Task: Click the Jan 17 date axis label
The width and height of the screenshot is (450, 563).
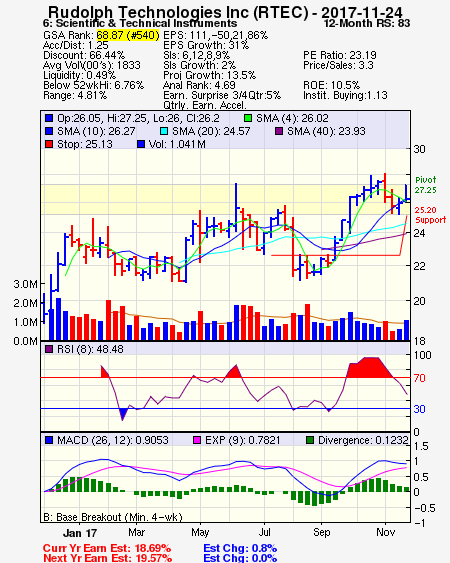Action: tap(80, 533)
